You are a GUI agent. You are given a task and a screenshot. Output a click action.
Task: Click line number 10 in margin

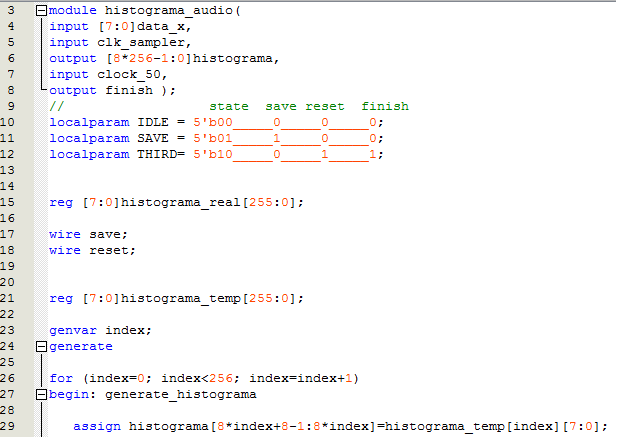pyautogui.click(x=7, y=122)
